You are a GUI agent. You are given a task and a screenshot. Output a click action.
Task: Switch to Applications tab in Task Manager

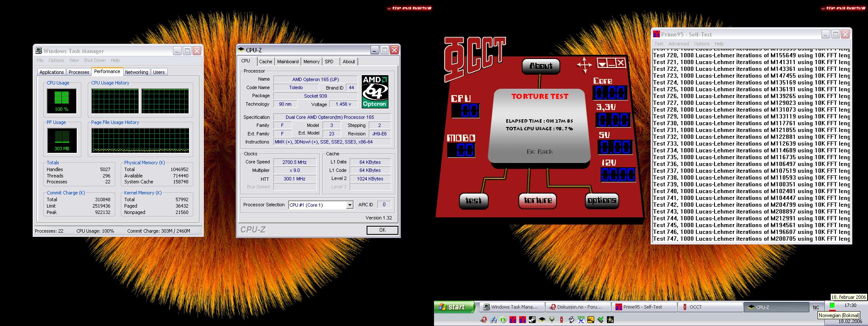[x=51, y=72]
